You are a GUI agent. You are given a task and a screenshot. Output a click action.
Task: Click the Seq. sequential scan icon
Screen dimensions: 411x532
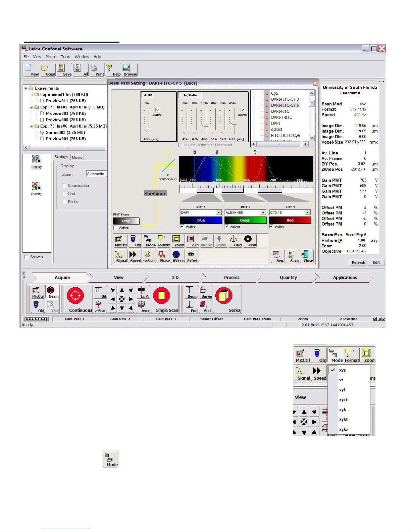(x=278, y=256)
